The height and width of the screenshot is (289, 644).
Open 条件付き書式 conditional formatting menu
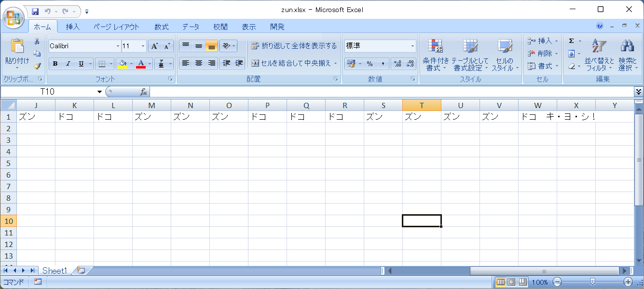coord(436,55)
